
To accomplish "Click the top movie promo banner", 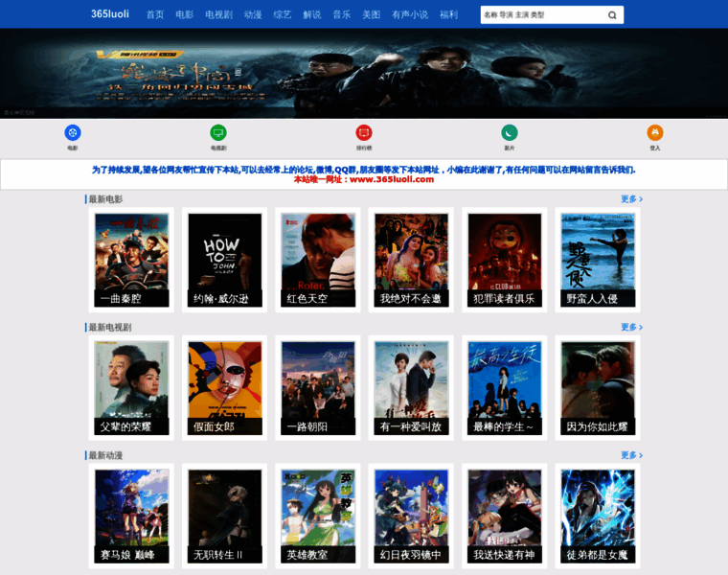I will [x=364, y=74].
